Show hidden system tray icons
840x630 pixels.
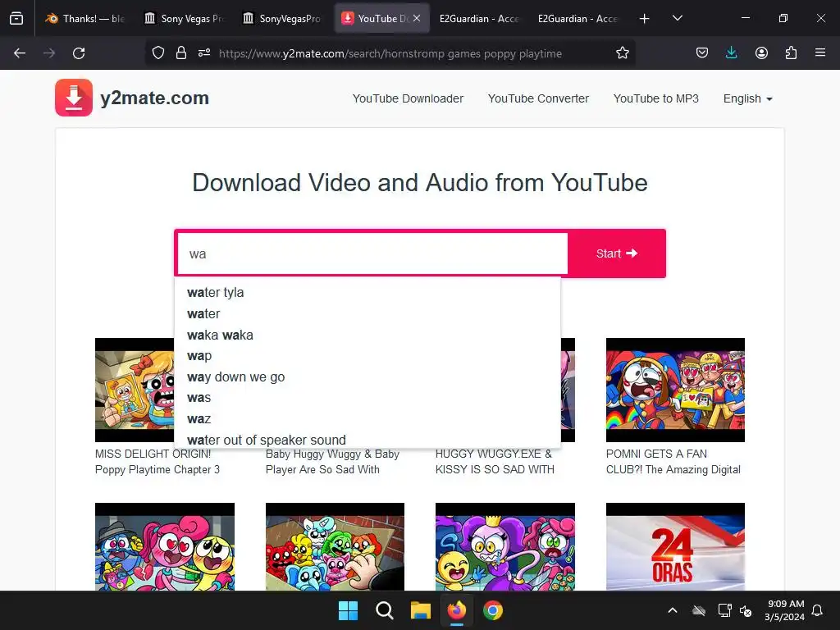673,610
